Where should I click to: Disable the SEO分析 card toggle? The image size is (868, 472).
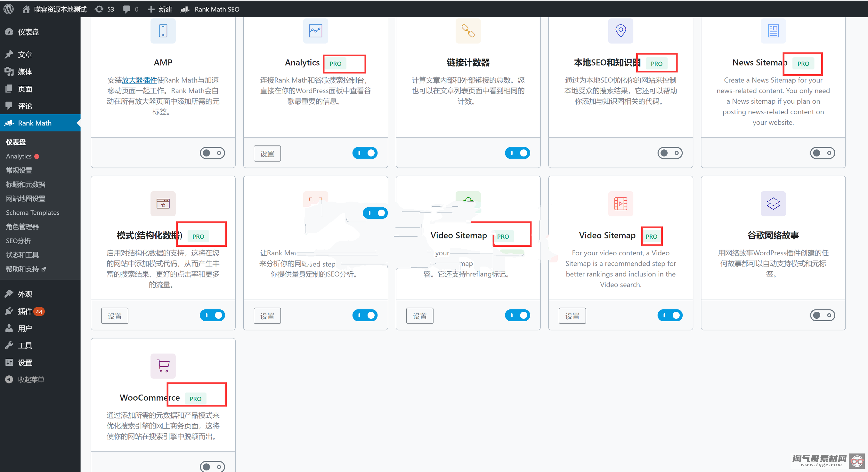pos(365,316)
